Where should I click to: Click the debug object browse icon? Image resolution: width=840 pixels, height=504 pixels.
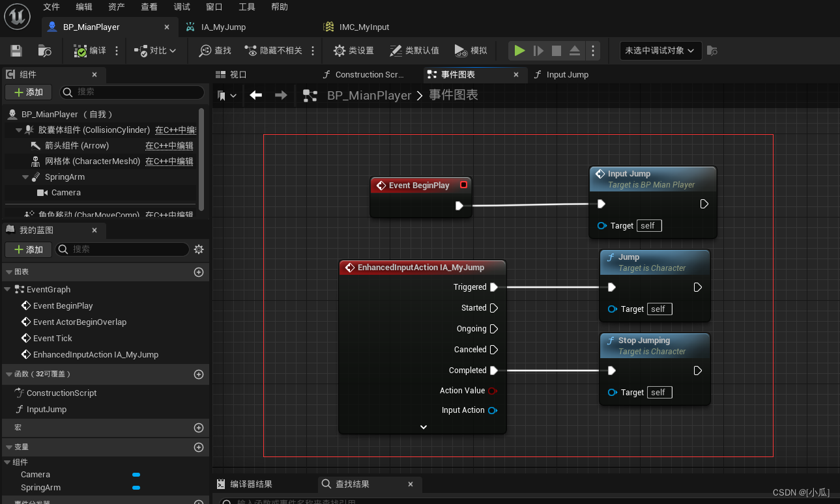point(712,50)
